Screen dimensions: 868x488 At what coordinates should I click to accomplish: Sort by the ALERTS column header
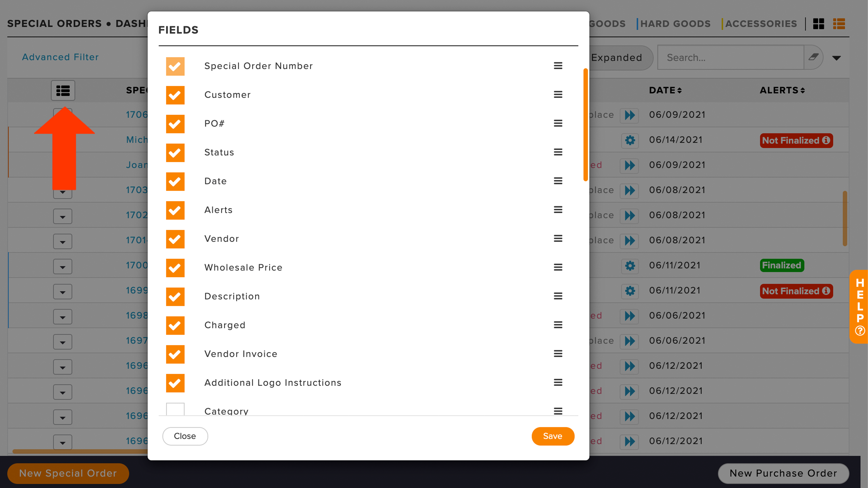[782, 90]
